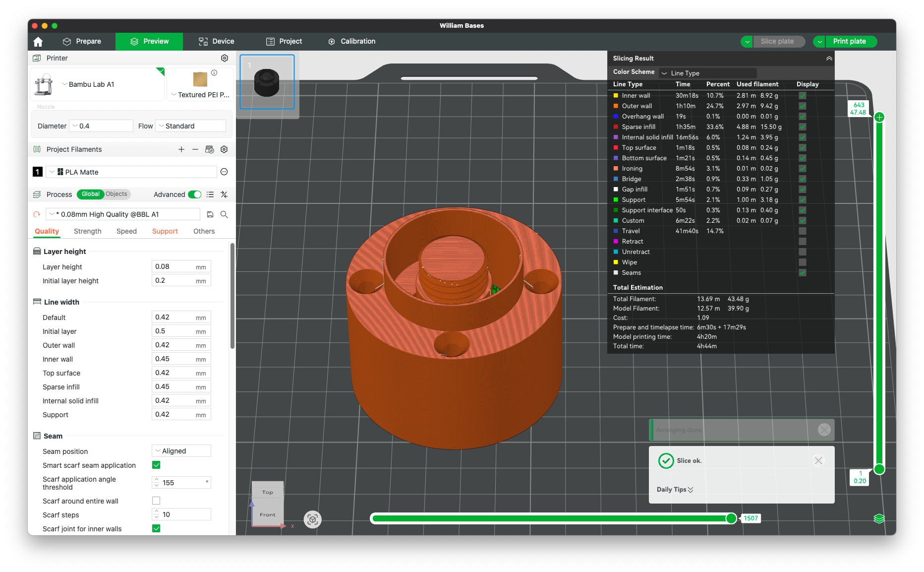Switch process scope to Global

coord(90,194)
